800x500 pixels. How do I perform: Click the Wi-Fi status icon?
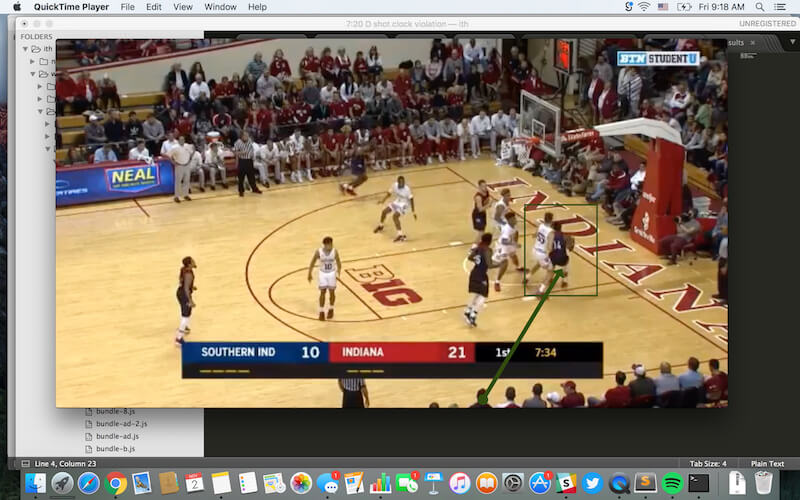(644, 7)
